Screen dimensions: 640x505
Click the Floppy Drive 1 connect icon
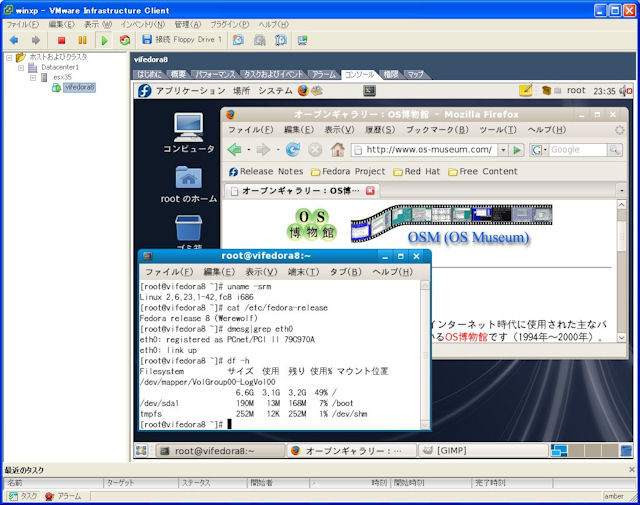147,39
